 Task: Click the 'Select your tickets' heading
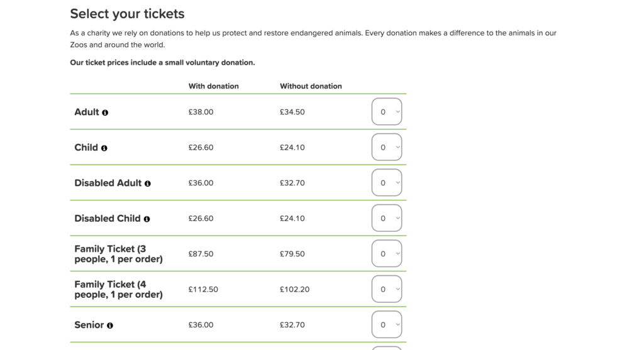coord(127,14)
